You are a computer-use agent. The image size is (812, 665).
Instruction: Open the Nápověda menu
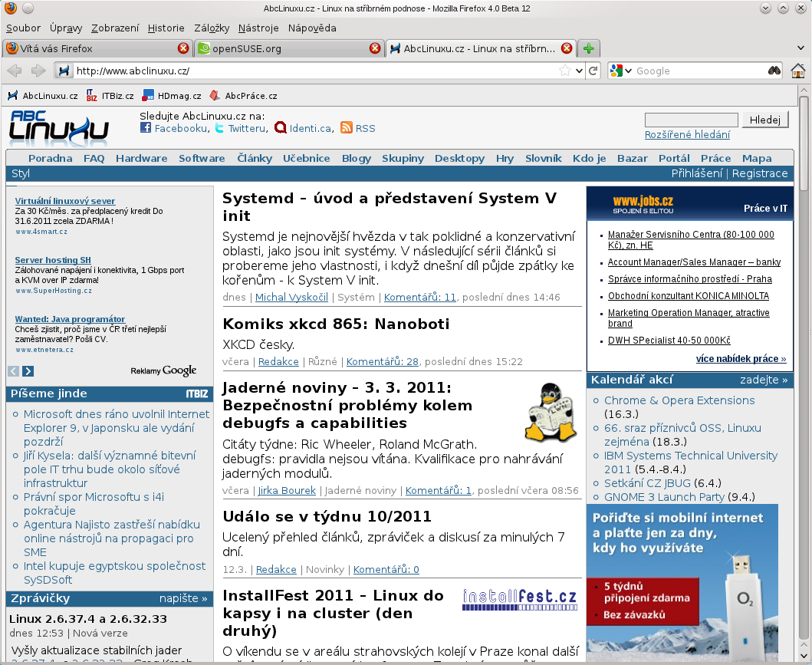pos(312,28)
